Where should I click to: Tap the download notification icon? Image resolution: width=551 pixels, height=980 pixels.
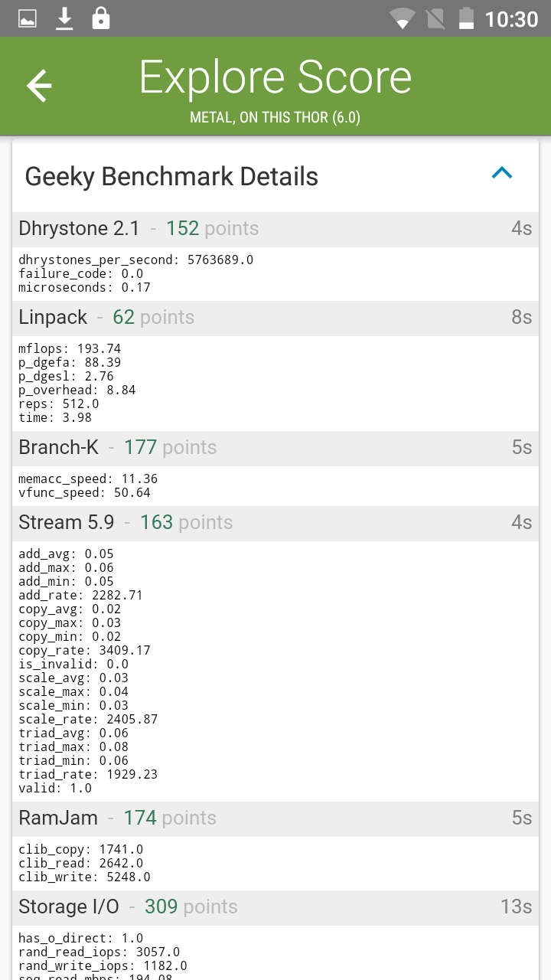[x=64, y=18]
